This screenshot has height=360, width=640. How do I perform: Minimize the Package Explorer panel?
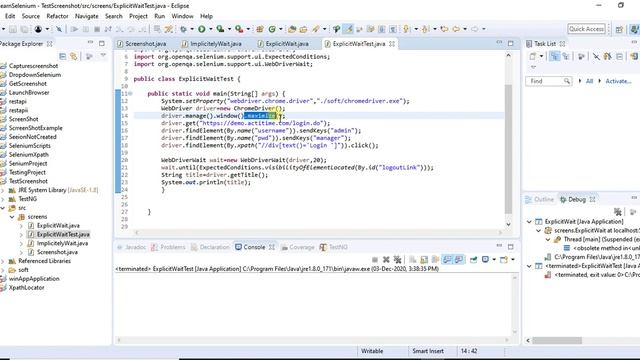(x=91, y=43)
